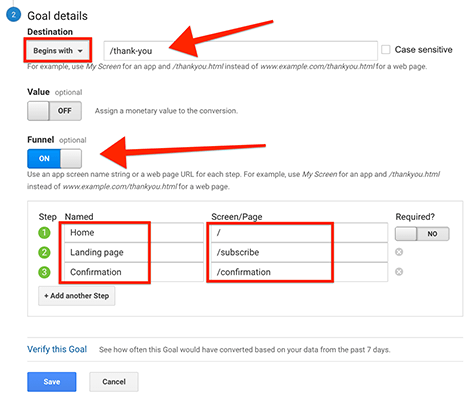This screenshot has width=470, height=400.
Task: Edit the /confirmation screen page field
Action: click(x=299, y=272)
